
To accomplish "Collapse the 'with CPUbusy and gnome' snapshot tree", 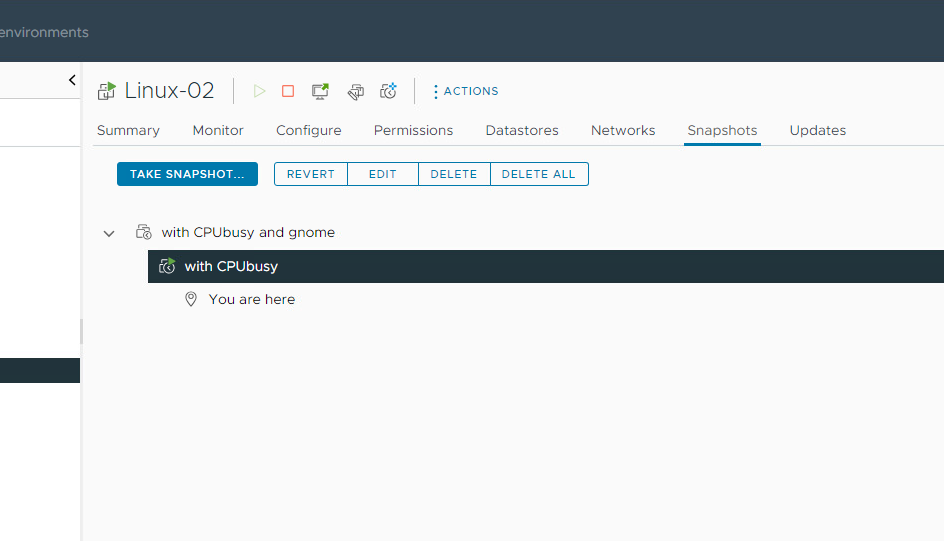I will coord(109,233).
